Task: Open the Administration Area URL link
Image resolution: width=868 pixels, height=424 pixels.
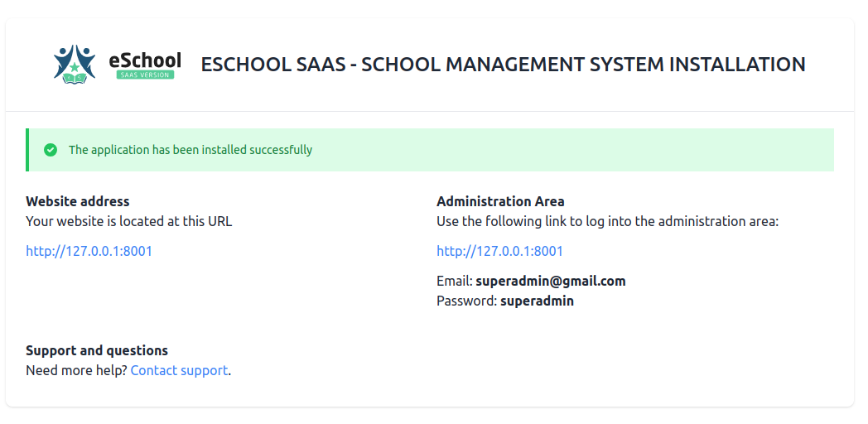Action: 499,251
